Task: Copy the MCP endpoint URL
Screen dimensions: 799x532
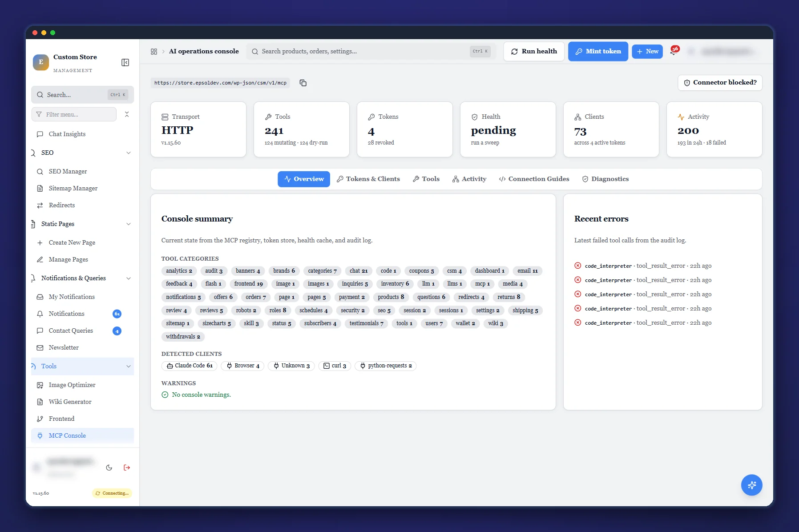Action: (x=303, y=83)
